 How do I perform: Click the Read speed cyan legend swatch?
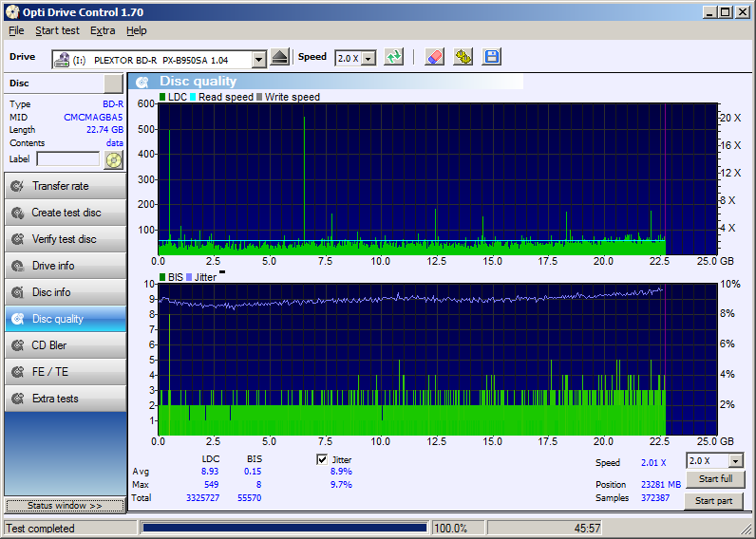193,98
